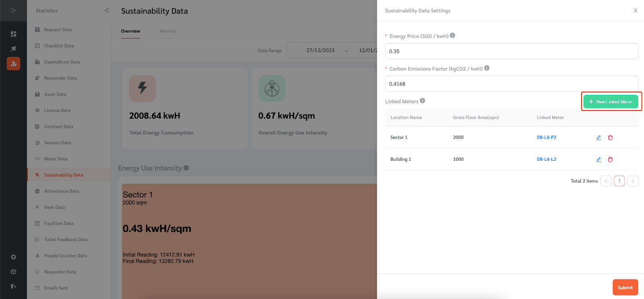Switch to the Overview tab

130,31
